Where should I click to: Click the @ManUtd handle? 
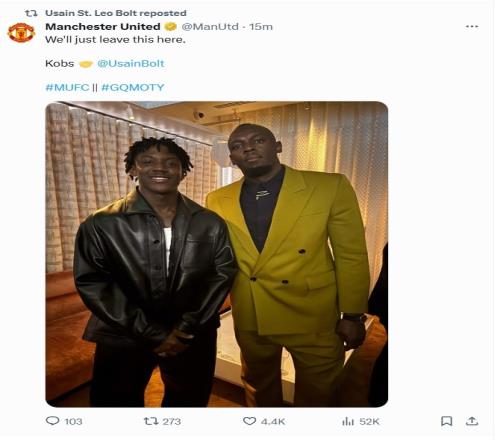pos(210,26)
